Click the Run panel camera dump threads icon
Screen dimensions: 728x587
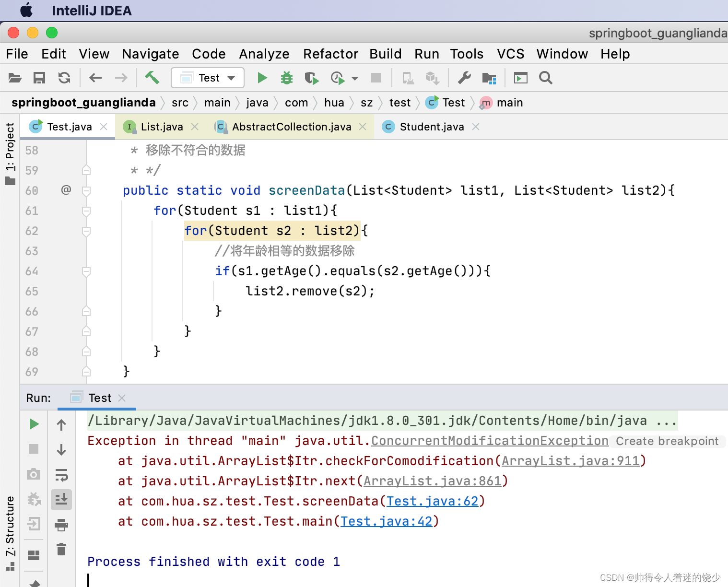click(x=34, y=474)
